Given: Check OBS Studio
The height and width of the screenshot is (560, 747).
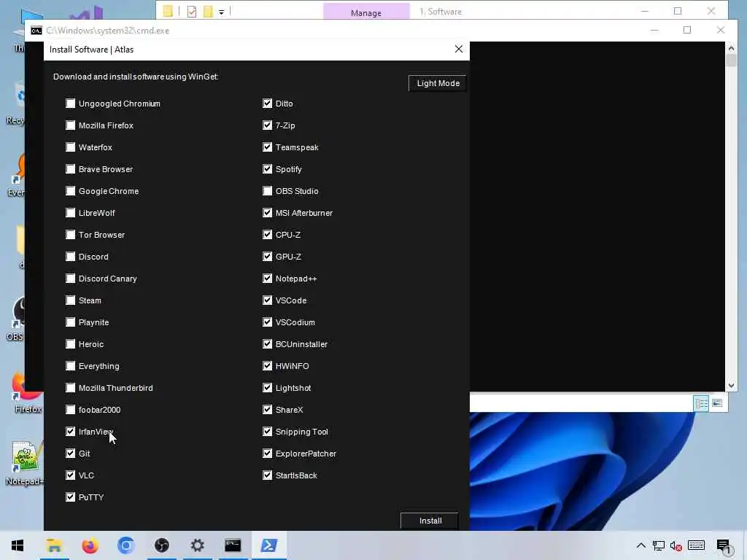Looking at the screenshot, I should coord(267,191).
